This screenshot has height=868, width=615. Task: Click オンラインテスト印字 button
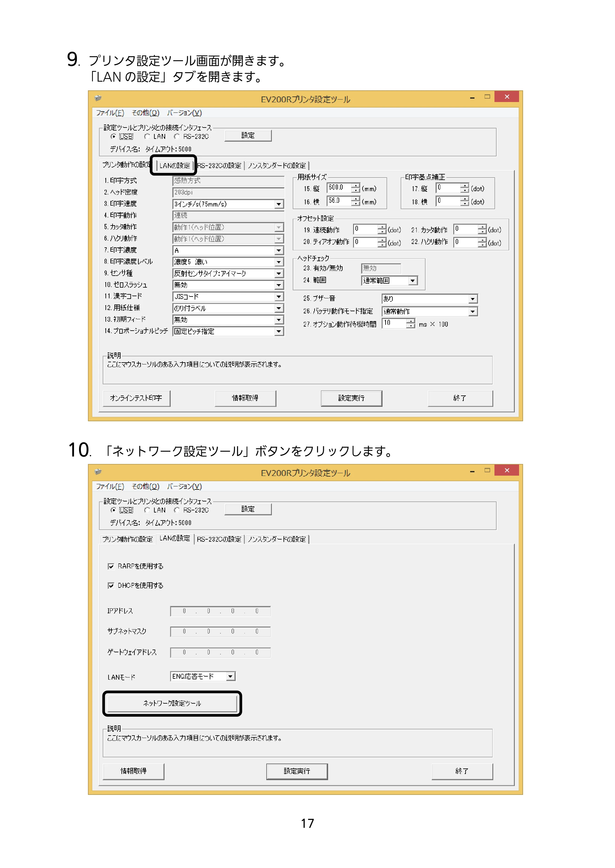(x=136, y=398)
